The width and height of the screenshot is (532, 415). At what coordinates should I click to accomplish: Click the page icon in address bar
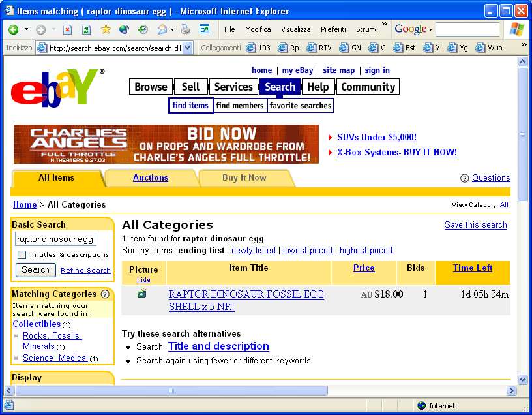point(42,48)
